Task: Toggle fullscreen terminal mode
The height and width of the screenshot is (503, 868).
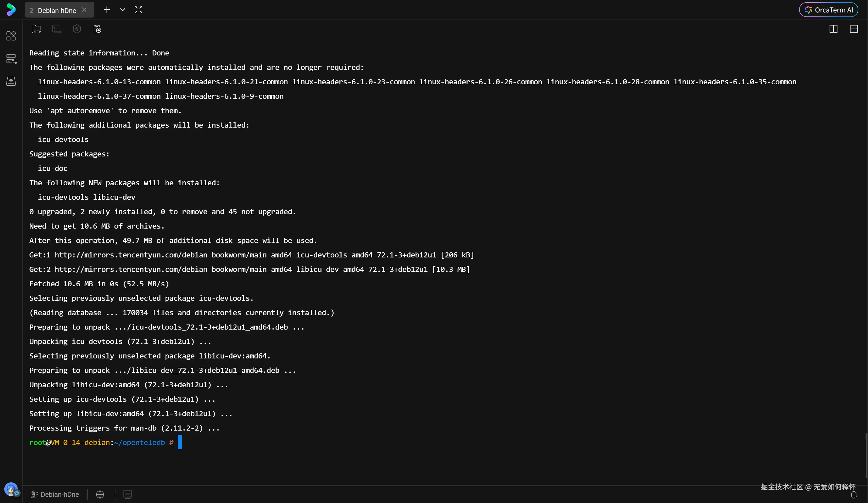Action: 138,10
